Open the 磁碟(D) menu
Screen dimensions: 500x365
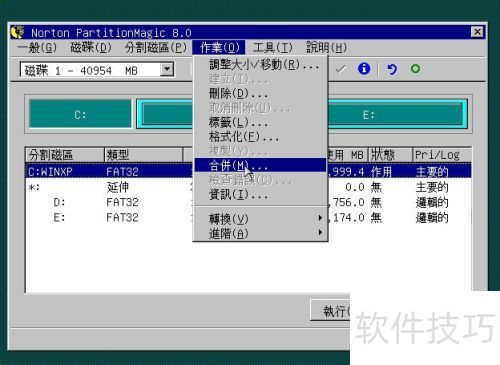91,48
